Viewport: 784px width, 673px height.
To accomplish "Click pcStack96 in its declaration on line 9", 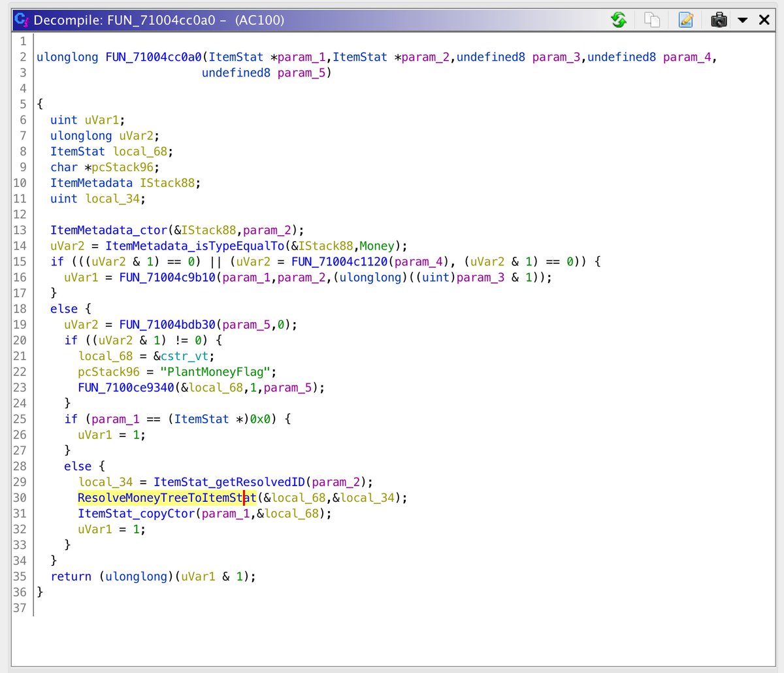I will coord(122,167).
